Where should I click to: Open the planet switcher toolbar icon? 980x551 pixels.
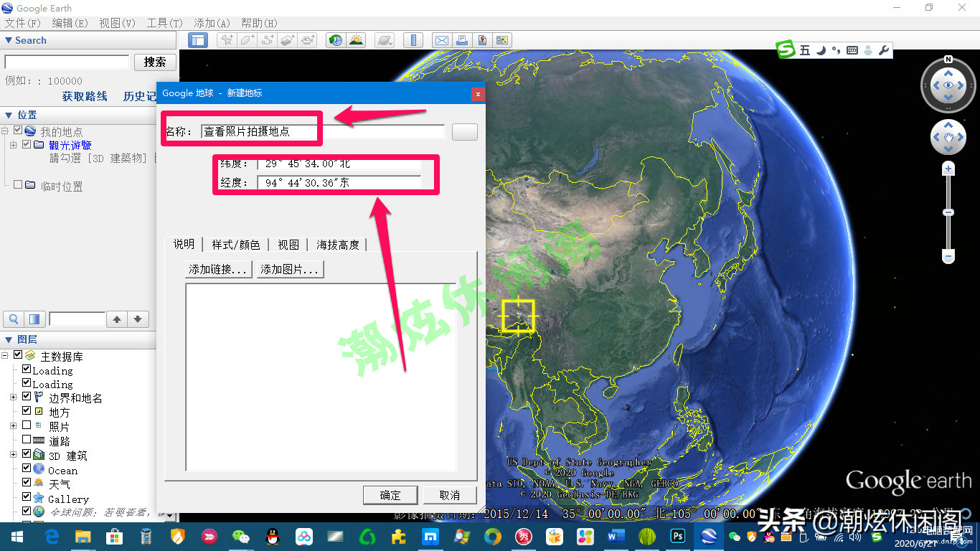click(385, 40)
